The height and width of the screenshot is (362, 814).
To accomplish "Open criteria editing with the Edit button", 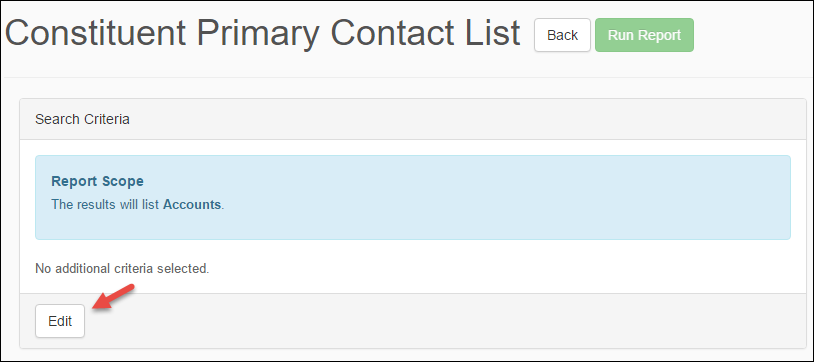I will point(60,321).
